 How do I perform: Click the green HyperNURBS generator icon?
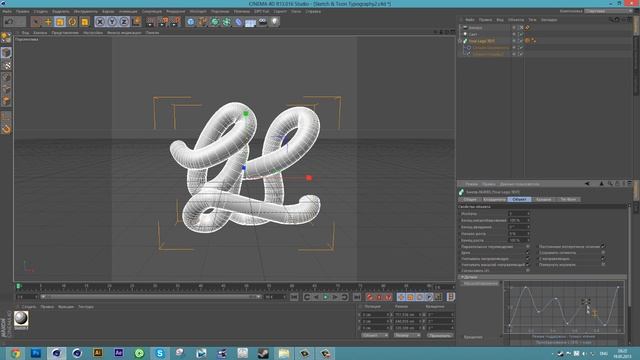click(x=215, y=21)
